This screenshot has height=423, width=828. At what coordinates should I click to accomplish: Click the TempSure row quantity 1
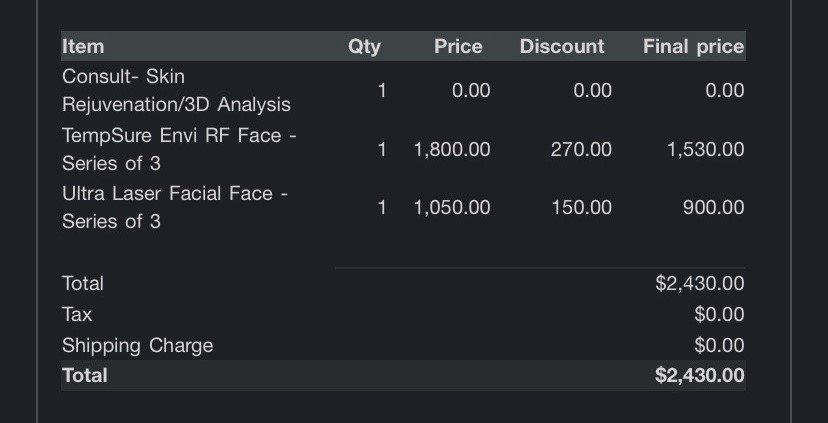click(382, 149)
